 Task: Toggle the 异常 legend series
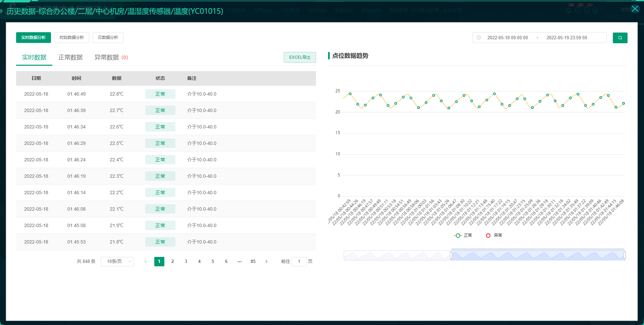[494, 235]
